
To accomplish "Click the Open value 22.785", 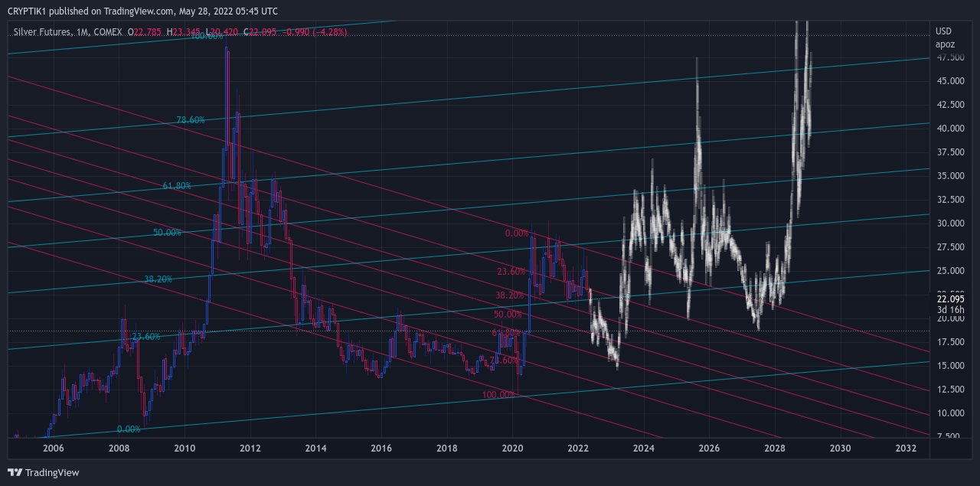I will (148, 32).
